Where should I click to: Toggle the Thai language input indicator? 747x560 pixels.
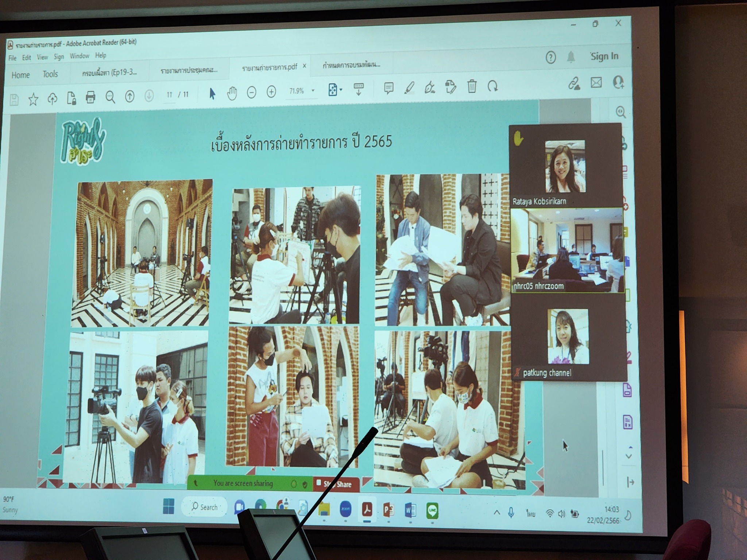(530, 514)
